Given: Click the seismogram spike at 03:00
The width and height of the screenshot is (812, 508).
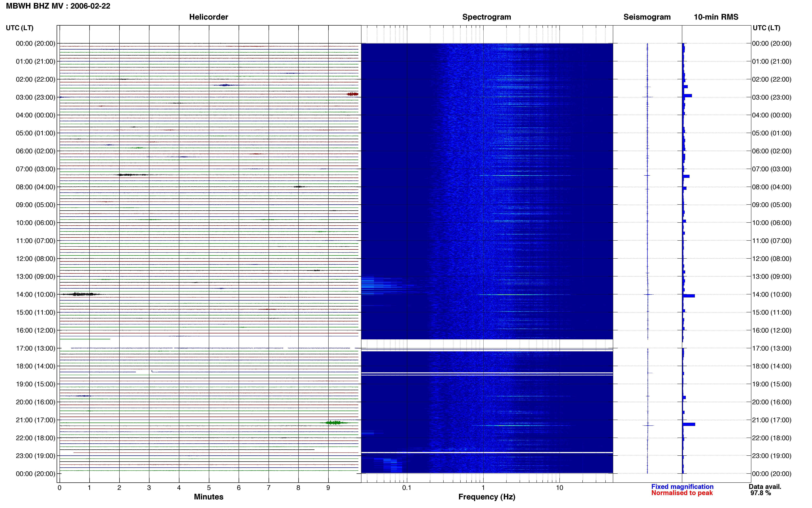Looking at the screenshot, I should pyautogui.click(x=647, y=97).
